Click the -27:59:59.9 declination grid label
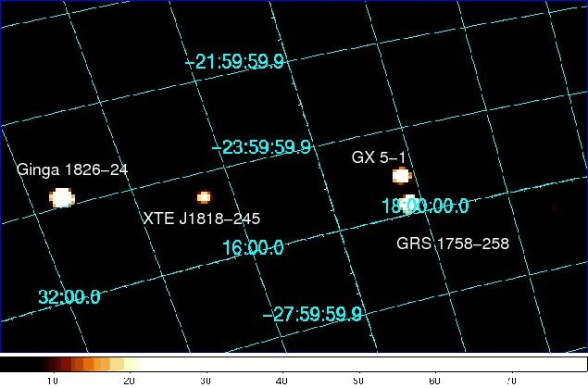This screenshot has height=388, width=588. (312, 315)
